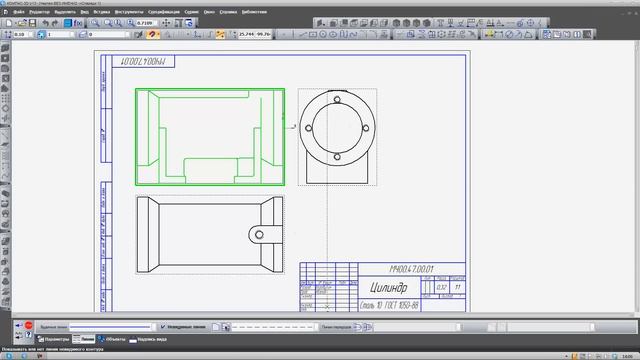
Task: Click the first 3D orientation cube icon
Action: pos(396,23)
